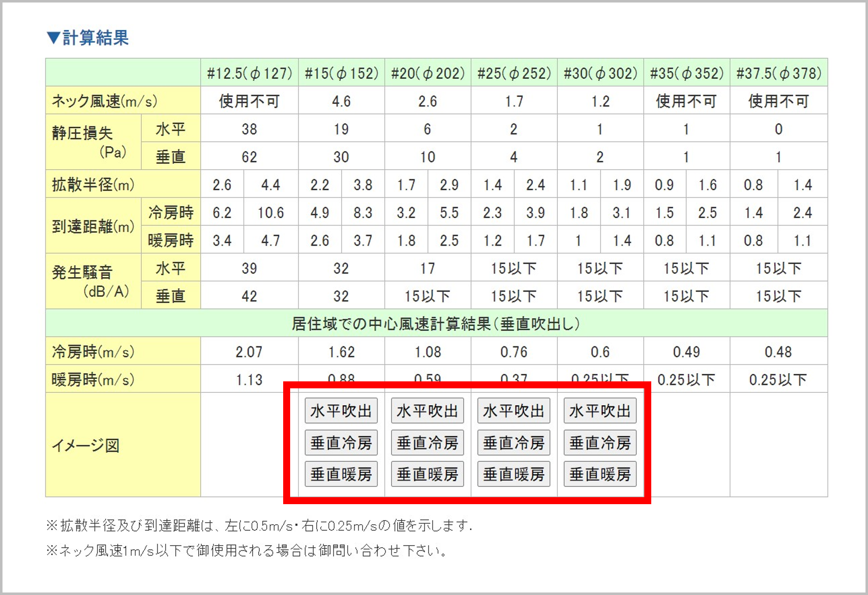Click the 居住域での中心風速計算結果 section header
The width and height of the screenshot is (868, 595).
[x=435, y=324]
